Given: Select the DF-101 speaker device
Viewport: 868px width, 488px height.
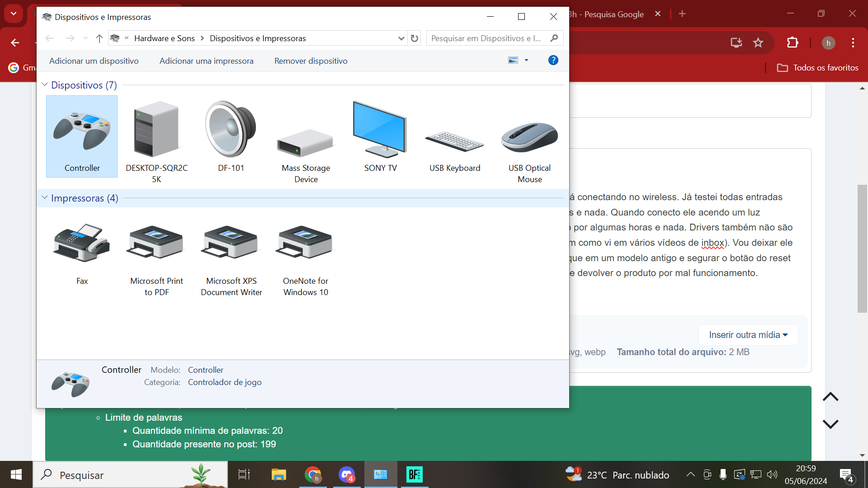Looking at the screenshot, I should (x=231, y=136).
